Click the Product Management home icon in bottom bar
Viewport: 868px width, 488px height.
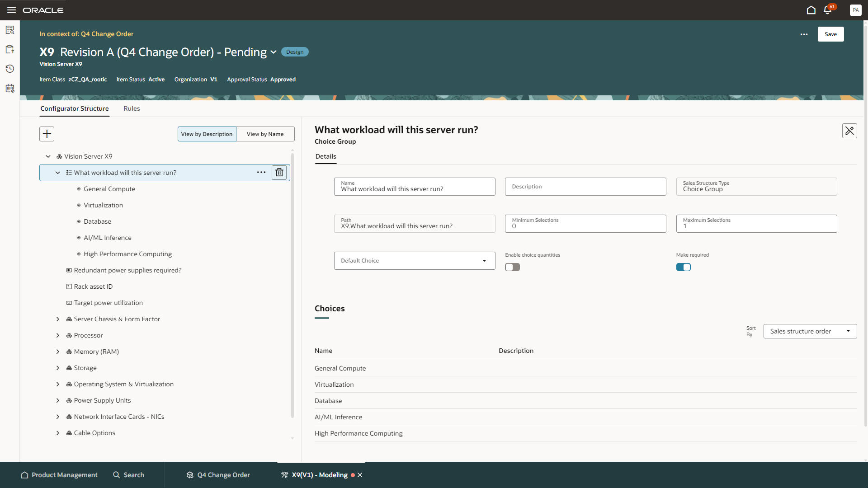point(25,475)
